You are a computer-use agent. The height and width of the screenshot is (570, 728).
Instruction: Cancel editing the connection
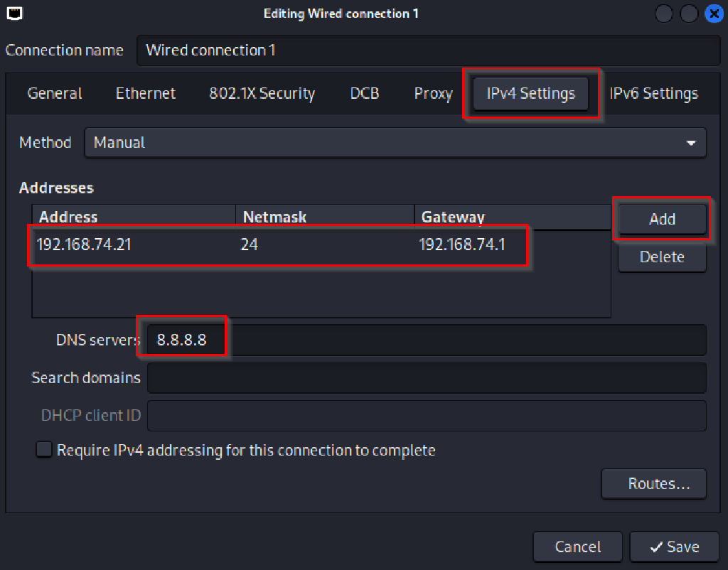[x=577, y=547]
